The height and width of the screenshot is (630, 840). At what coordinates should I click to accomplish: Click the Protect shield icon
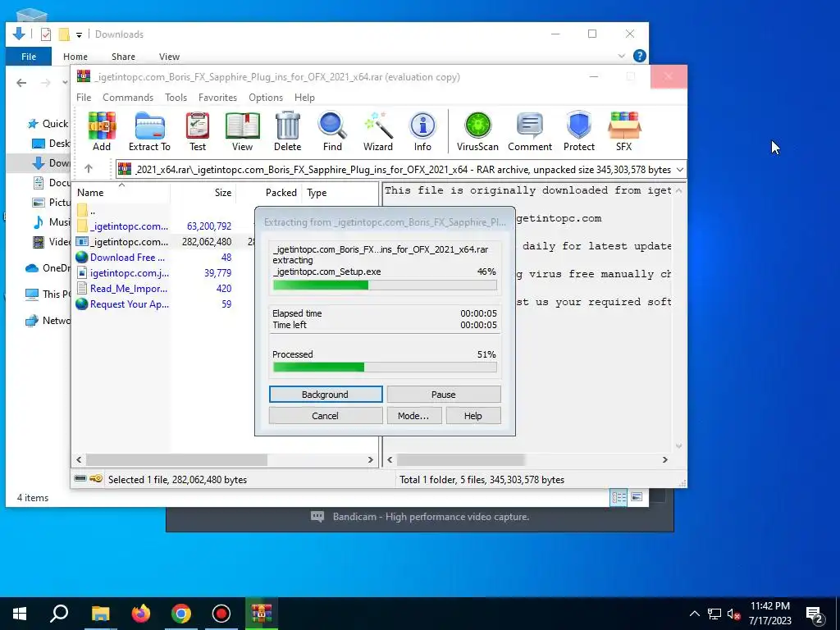pos(579,132)
